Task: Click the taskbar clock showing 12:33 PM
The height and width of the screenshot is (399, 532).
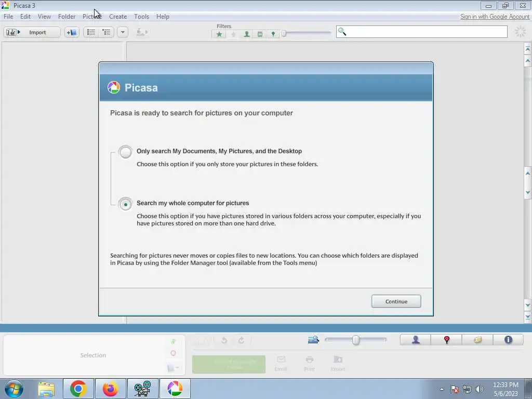Action: point(506,389)
